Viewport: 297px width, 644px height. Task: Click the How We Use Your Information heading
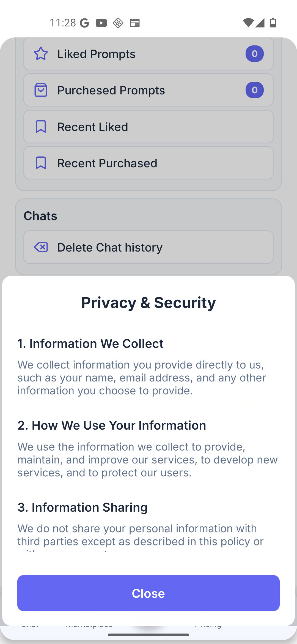point(112,425)
